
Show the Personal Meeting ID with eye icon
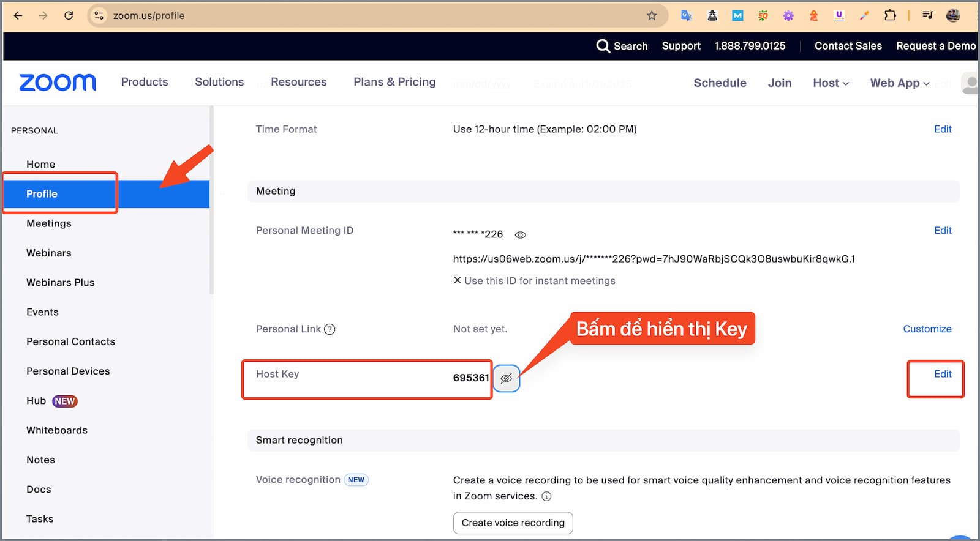pos(521,235)
